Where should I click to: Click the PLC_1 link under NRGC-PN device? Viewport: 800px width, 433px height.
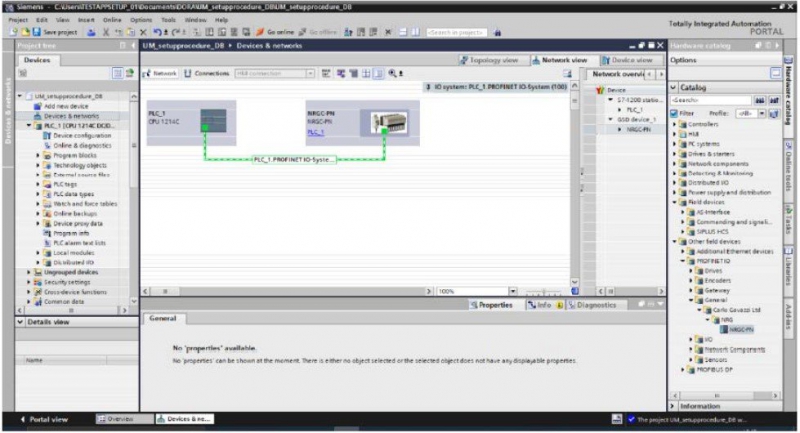tap(315, 132)
